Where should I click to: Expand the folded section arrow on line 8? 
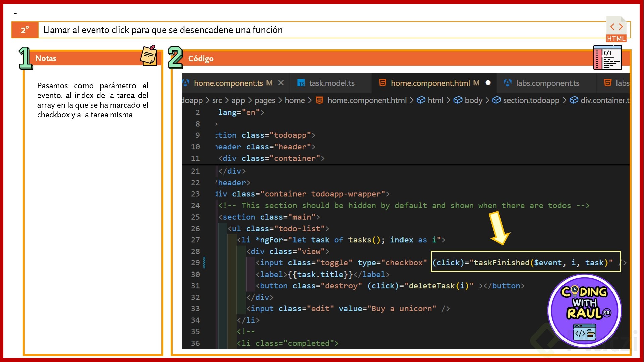pos(216,124)
